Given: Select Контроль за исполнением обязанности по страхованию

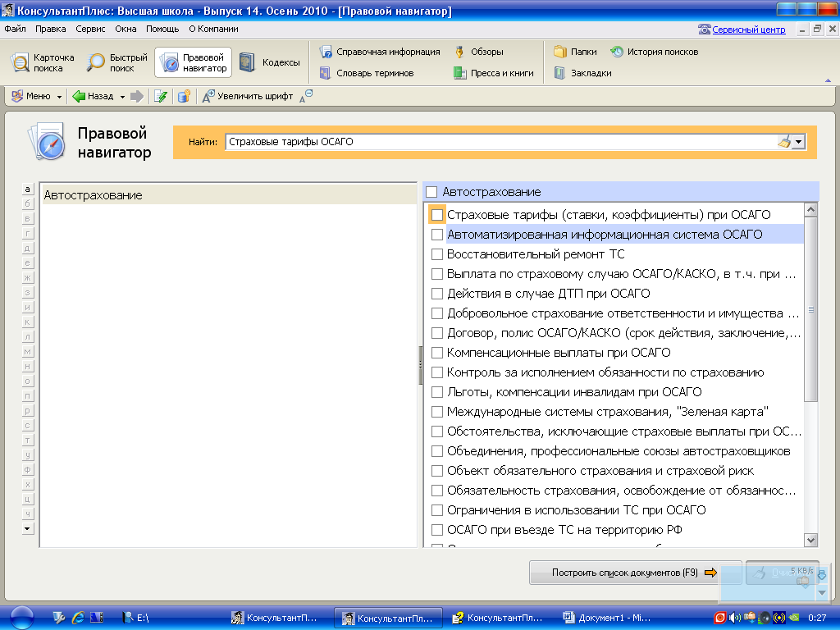Looking at the screenshot, I should (x=605, y=372).
